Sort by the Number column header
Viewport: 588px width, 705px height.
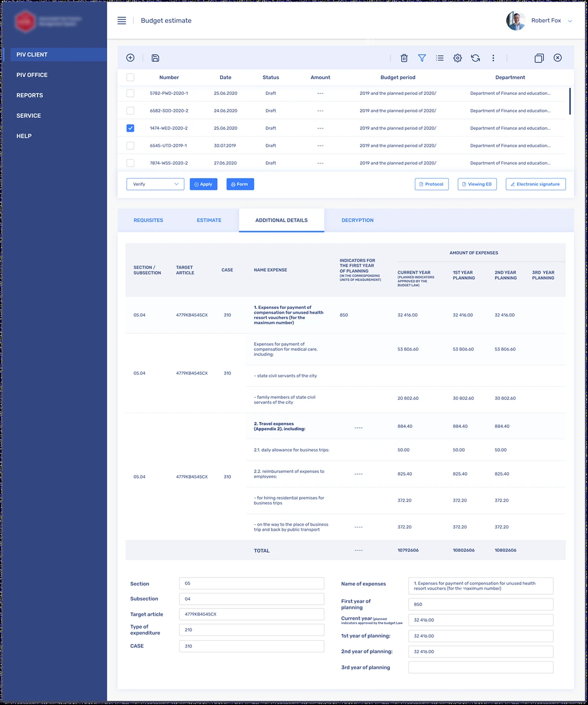pyautogui.click(x=169, y=78)
